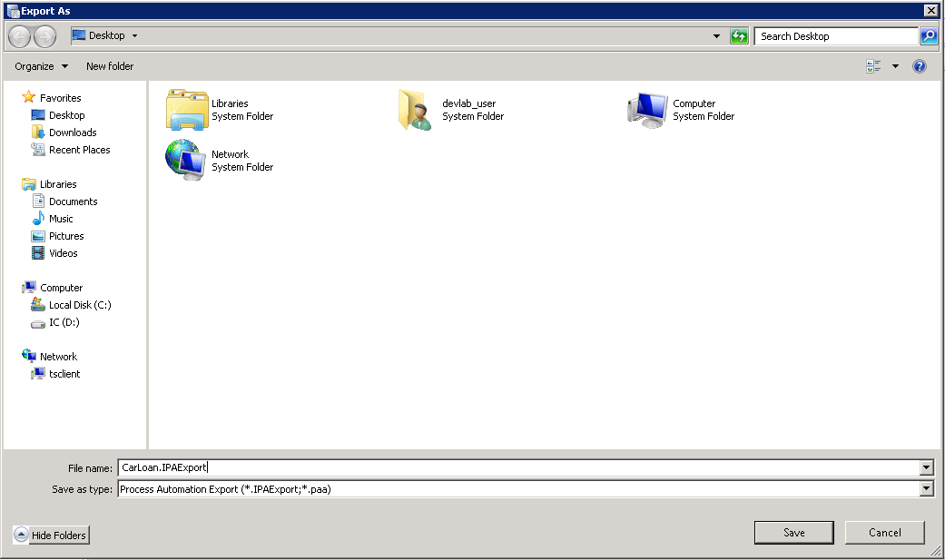Click the Save button

(793, 533)
